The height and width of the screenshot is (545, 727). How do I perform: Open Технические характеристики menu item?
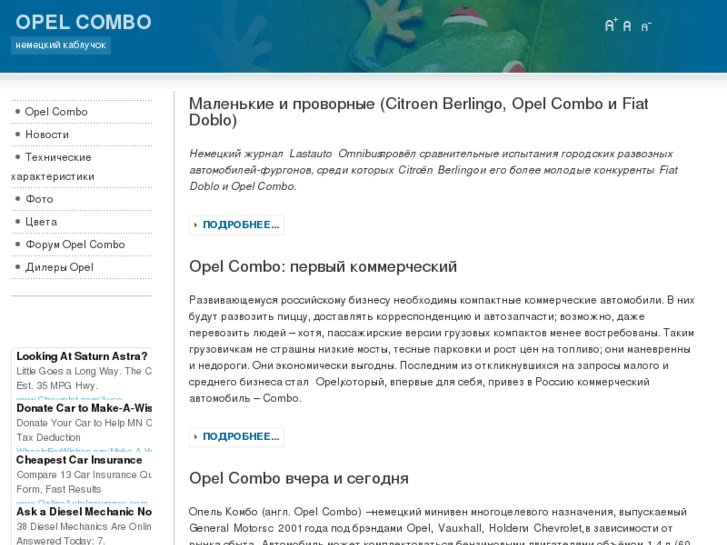coord(52,167)
